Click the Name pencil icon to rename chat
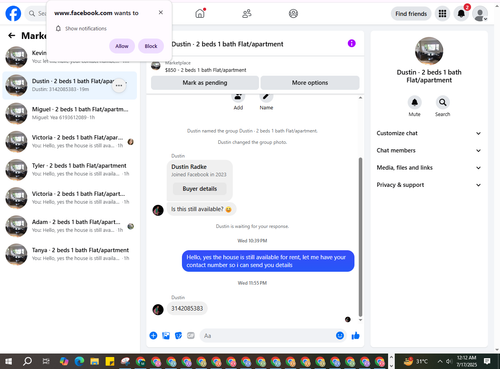This screenshot has height=369, width=500. (x=266, y=97)
